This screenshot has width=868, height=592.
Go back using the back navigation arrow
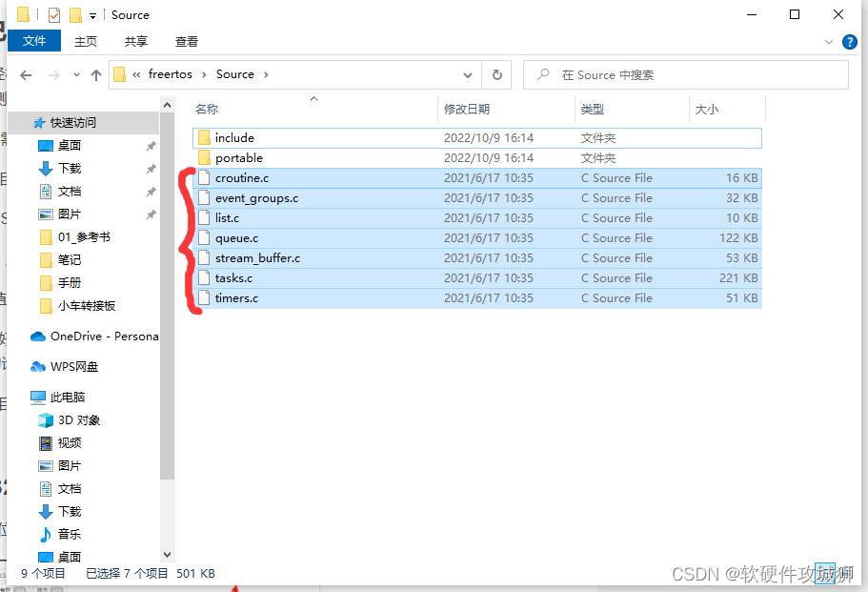click(x=26, y=74)
